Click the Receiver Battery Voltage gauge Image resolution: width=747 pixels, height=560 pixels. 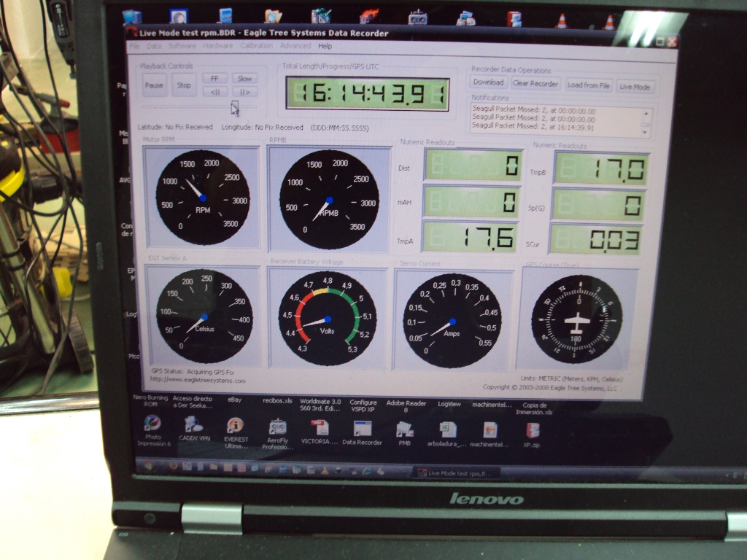[x=328, y=319]
